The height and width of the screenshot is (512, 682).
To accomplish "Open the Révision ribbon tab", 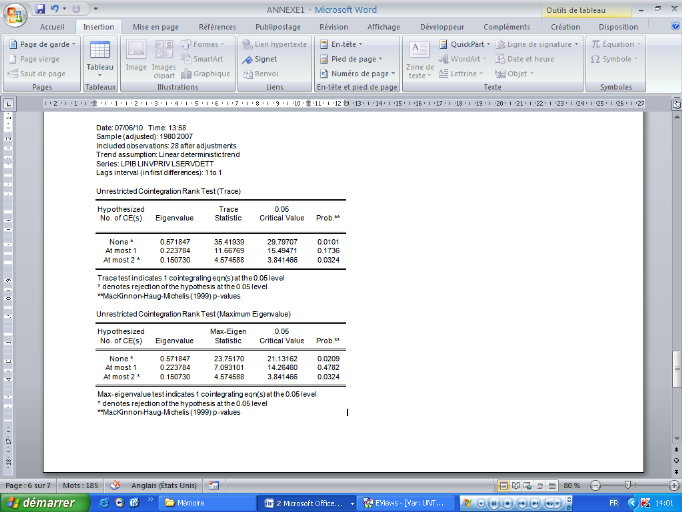I will tap(334, 27).
